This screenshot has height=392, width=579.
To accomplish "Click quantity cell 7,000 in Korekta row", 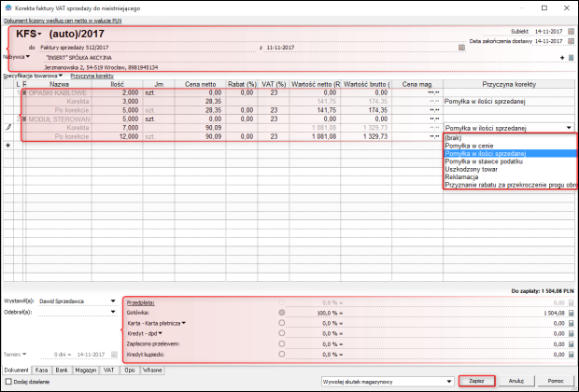I will pyautogui.click(x=117, y=128).
